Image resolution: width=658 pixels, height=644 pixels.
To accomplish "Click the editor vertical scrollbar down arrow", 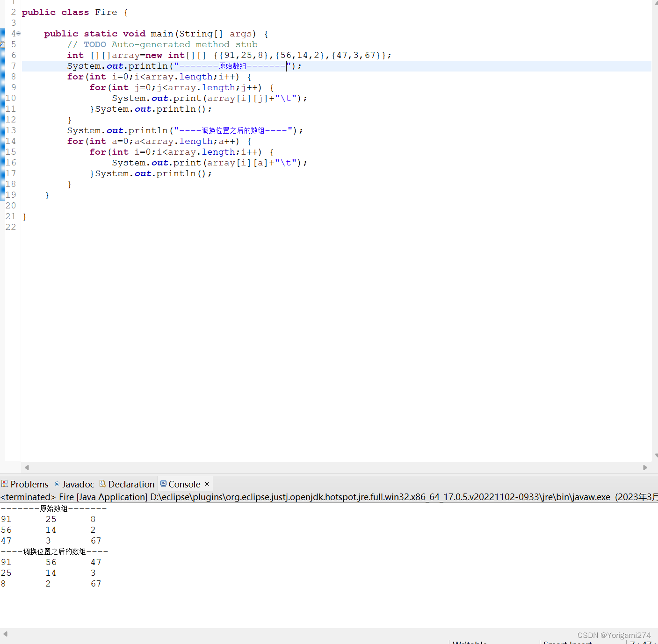I will 656,455.
